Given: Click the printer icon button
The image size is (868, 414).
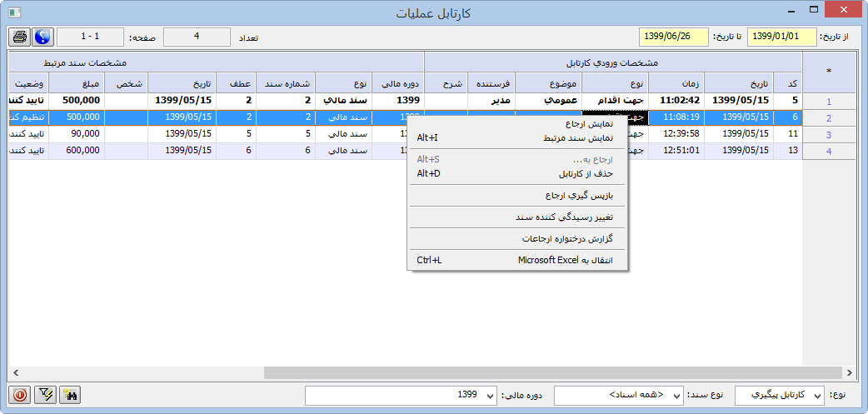Looking at the screenshot, I should point(19,37).
